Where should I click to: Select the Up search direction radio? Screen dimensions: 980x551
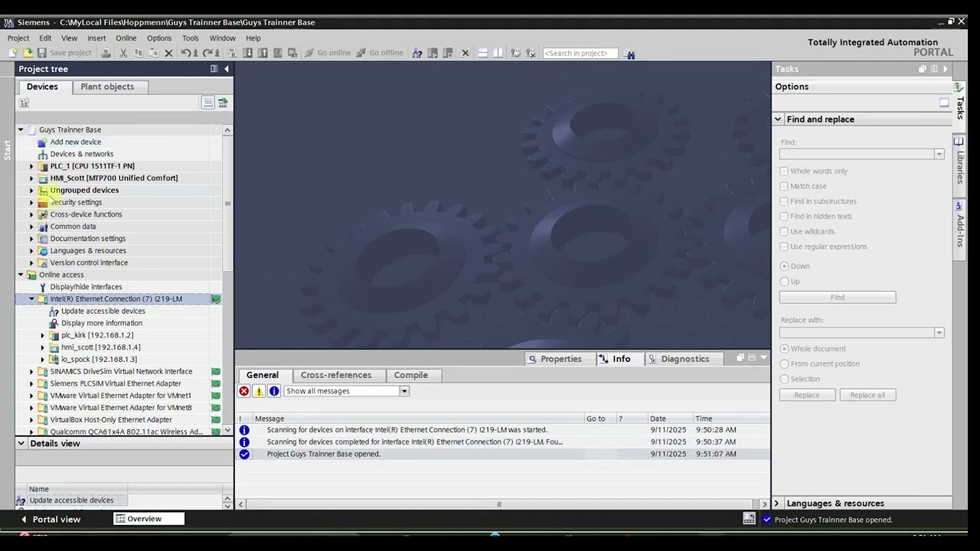[x=784, y=282]
